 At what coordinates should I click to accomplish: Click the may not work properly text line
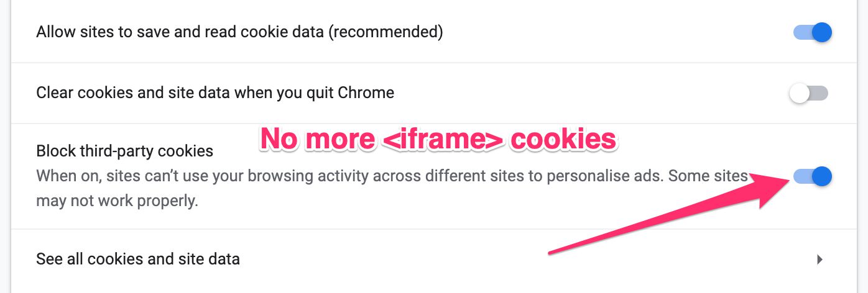[117, 202]
